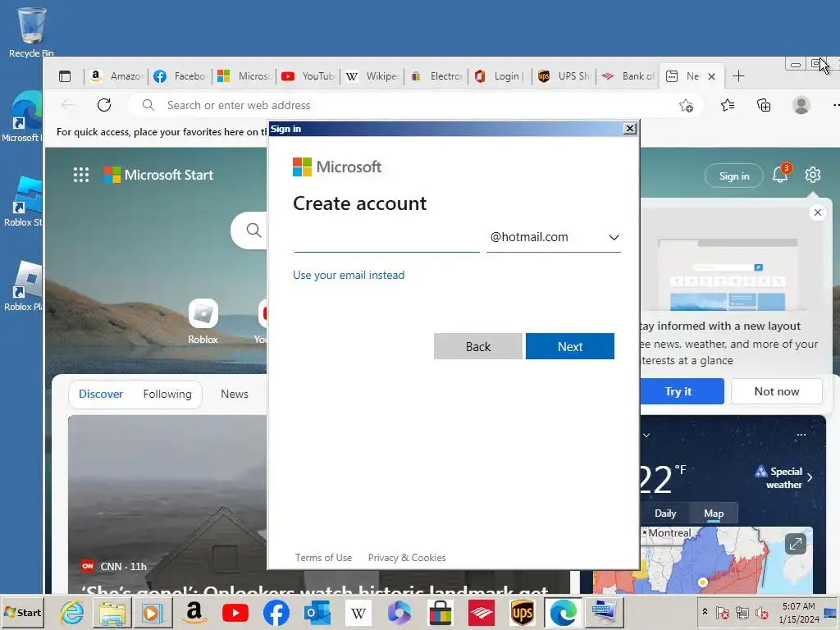Viewport: 840px width, 630px height.
Task: Open On-Screen Keyboard taskbar icon
Action: tap(605, 612)
